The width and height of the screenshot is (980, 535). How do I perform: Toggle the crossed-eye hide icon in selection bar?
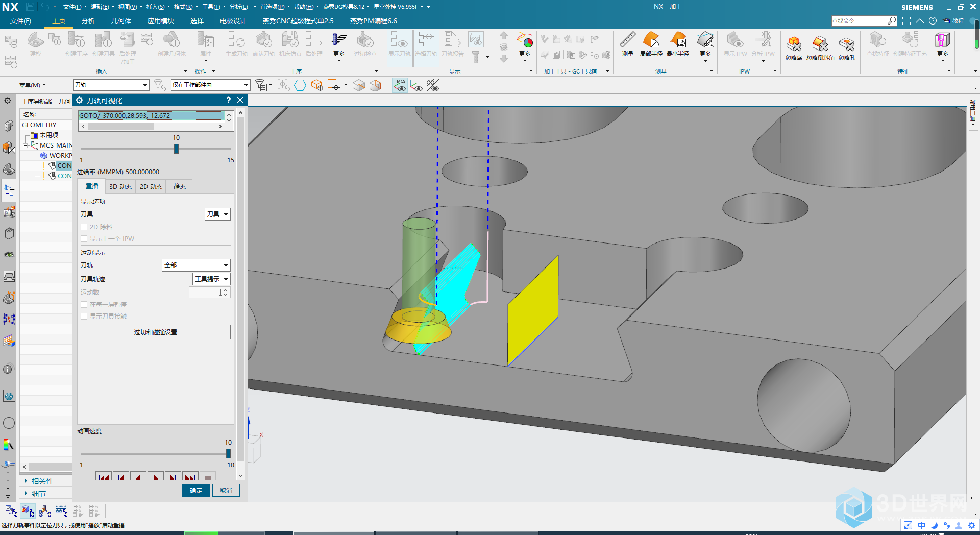pos(433,85)
